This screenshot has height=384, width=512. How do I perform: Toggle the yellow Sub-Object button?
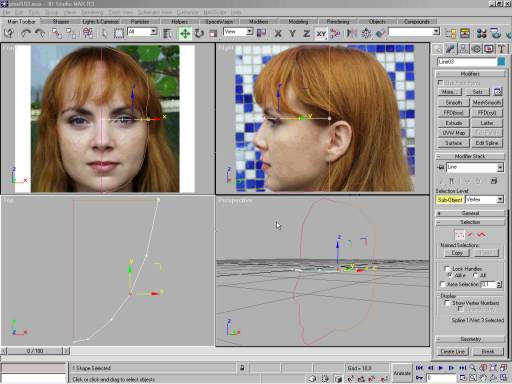click(450, 200)
